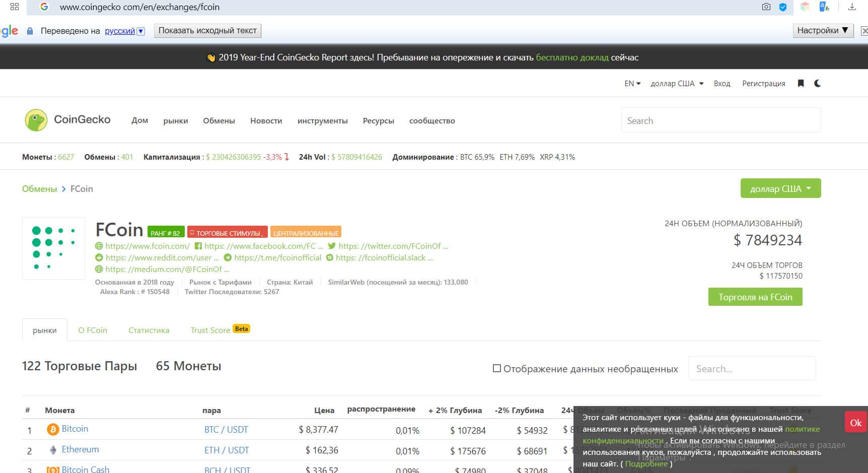Click the blue shield protection icon
Screen dimensions: 868x473
(783, 7)
